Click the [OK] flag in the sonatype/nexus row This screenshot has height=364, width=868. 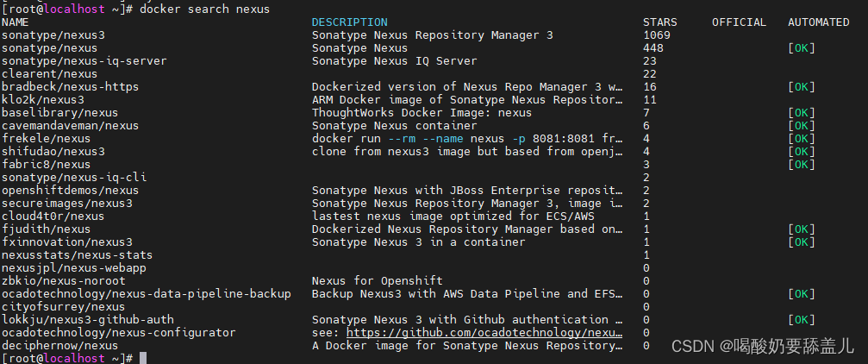point(801,48)
